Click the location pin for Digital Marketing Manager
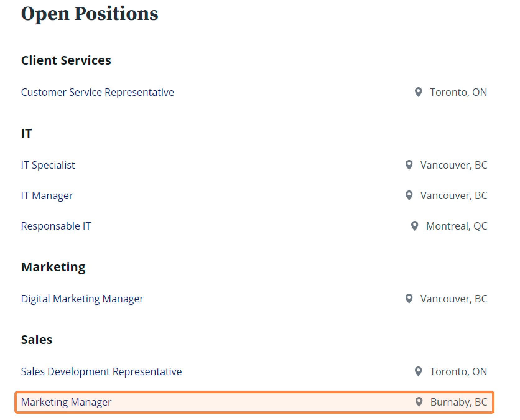 pyautogui.click(x=409, y=299)
